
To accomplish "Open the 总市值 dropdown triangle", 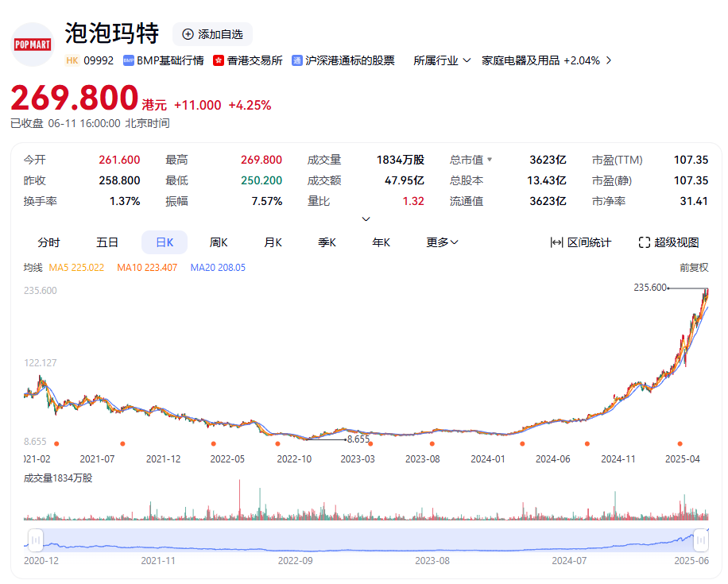I will click(x=490, y=160).
